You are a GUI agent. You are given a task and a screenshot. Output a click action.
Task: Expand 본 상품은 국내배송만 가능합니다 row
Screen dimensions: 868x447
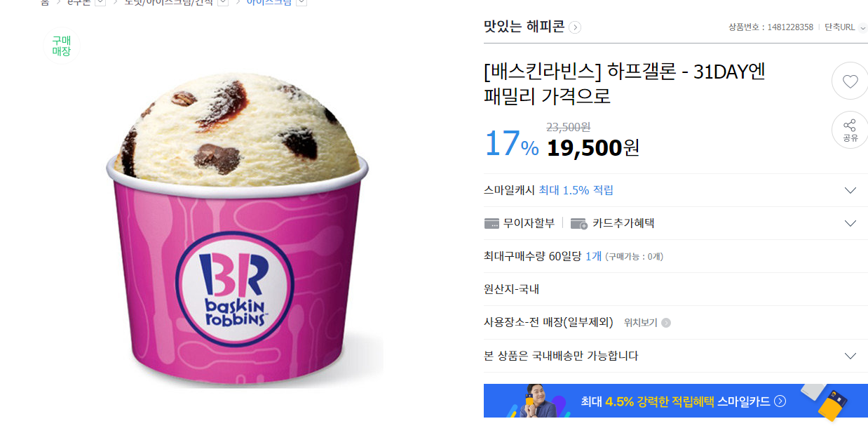[676, 356]
